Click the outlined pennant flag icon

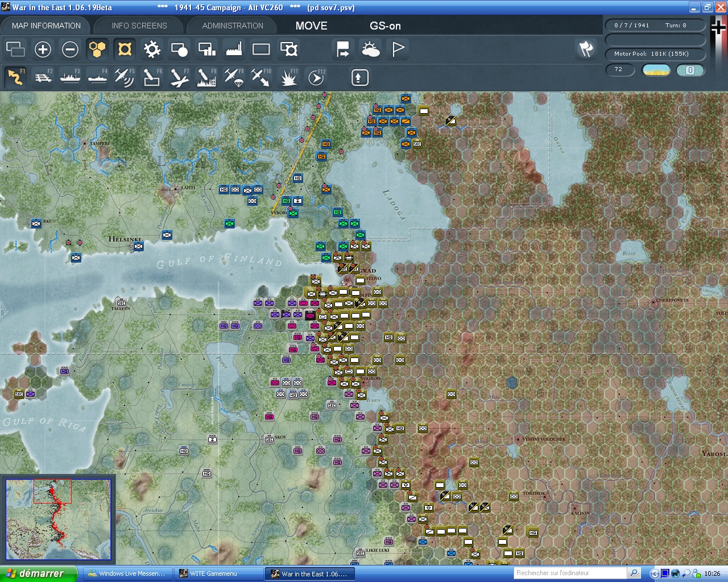click(398, 49)
